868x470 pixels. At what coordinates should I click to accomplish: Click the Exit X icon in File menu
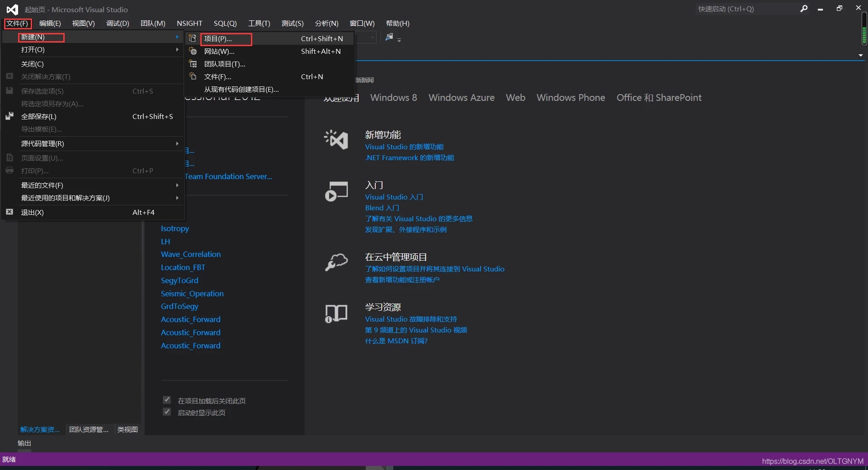(x=9, y=212)
